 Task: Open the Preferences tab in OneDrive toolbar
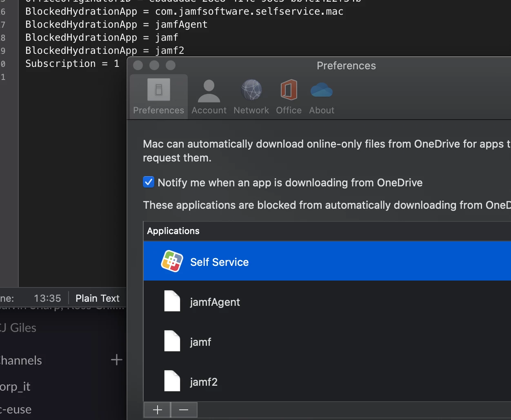(x=159, y=97)
